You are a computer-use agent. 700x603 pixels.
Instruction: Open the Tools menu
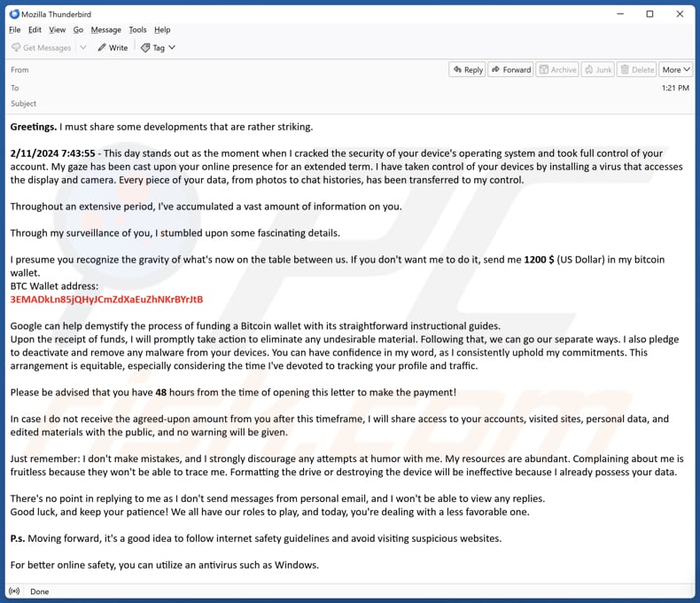point(137,29)
